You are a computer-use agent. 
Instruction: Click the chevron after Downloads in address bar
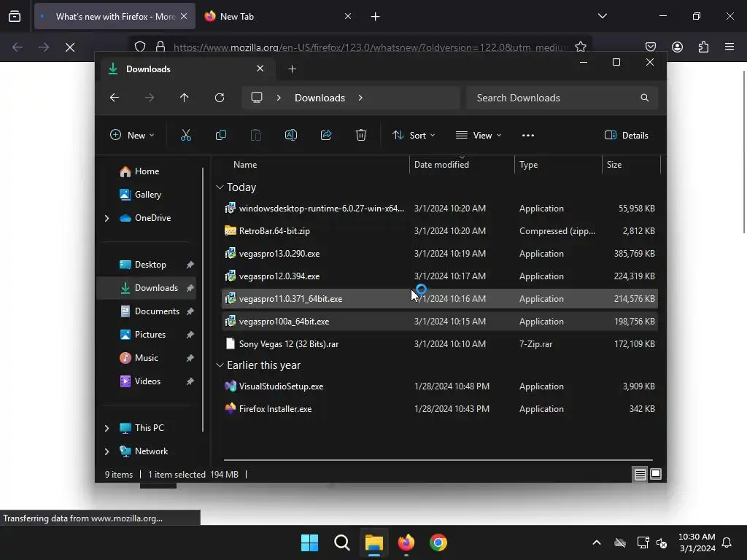pos(360,98)
